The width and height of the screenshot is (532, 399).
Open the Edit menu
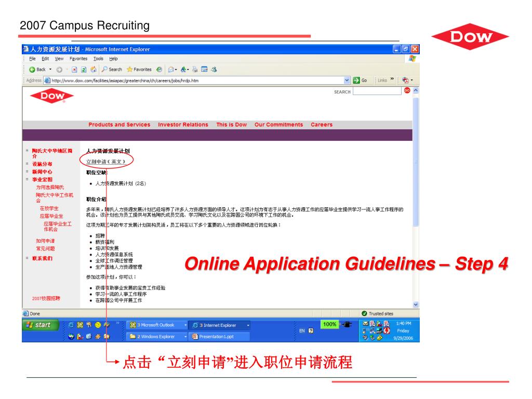pyautogui.click(x=45, y=59)
